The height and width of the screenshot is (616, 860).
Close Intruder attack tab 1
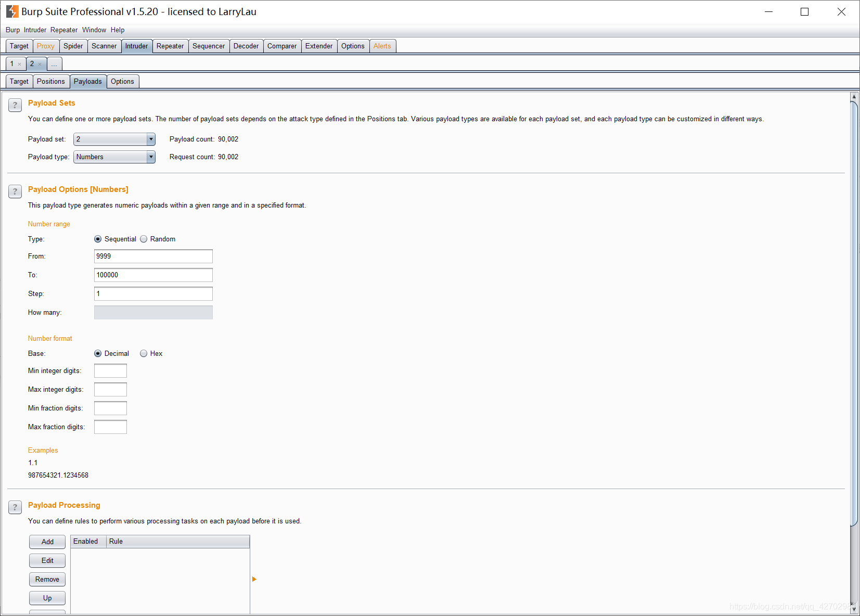point(20,64)
